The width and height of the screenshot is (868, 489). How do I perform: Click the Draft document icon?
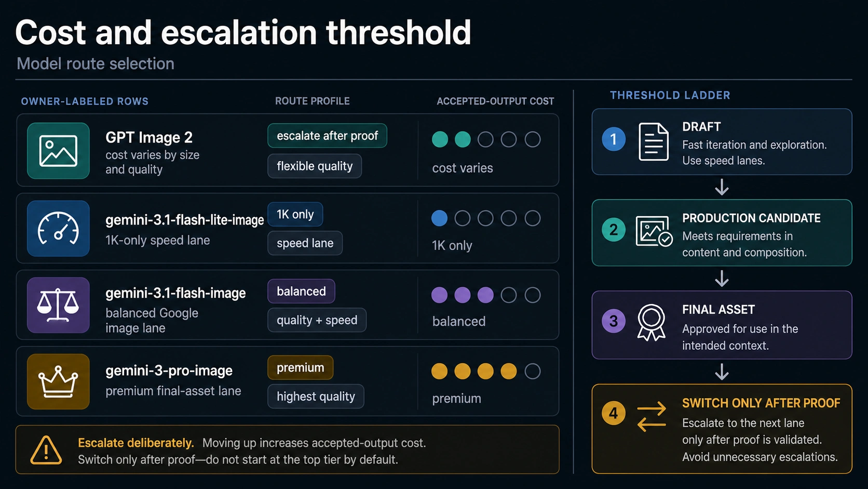(653, 142)
